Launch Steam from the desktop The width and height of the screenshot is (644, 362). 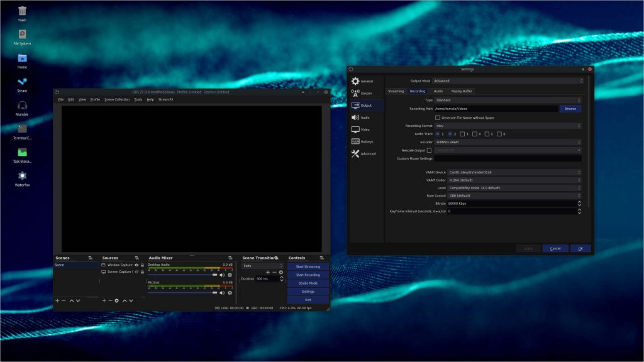point(22,82)
